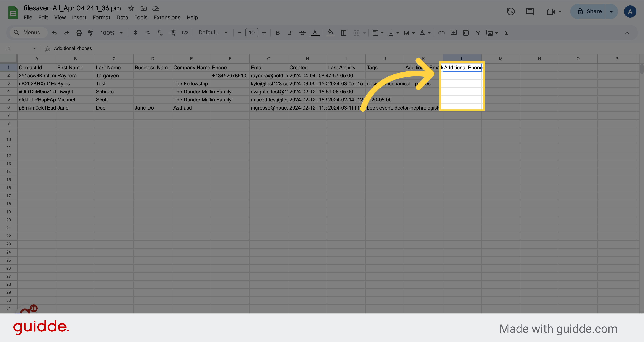Insert comment from toolbar icon
644x342 pixels.
pos(454,33)
